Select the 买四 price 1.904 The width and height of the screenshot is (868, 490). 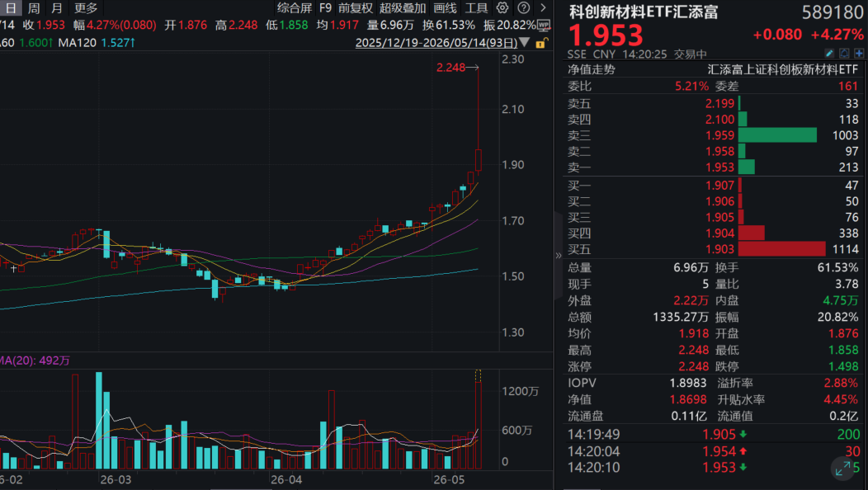tap(719, 233)
